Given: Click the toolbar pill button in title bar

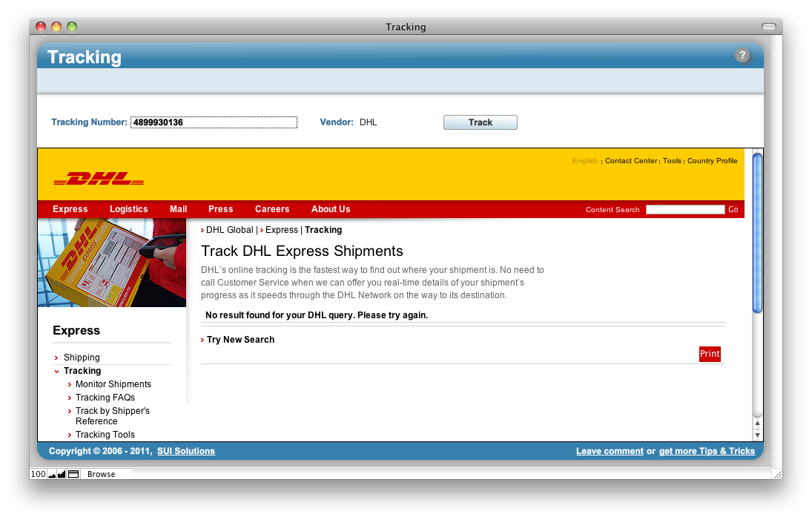Looking at the screenshot, I should click(768, 27).
